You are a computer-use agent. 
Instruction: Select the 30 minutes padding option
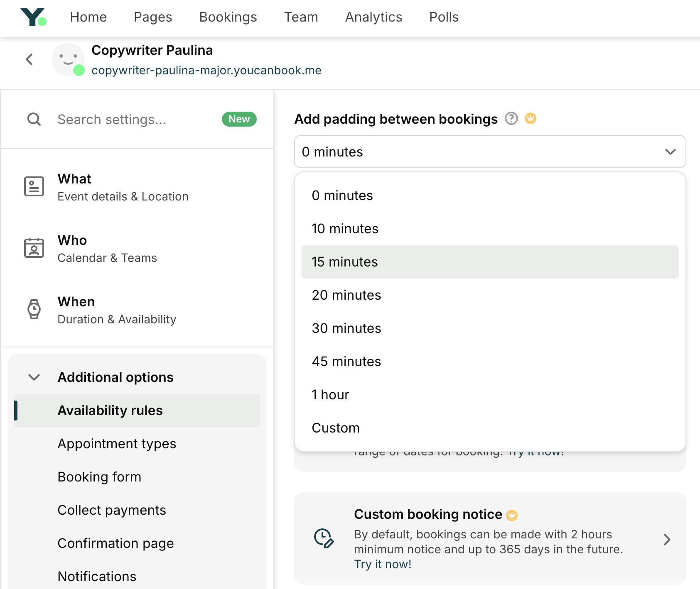[346, 328]
